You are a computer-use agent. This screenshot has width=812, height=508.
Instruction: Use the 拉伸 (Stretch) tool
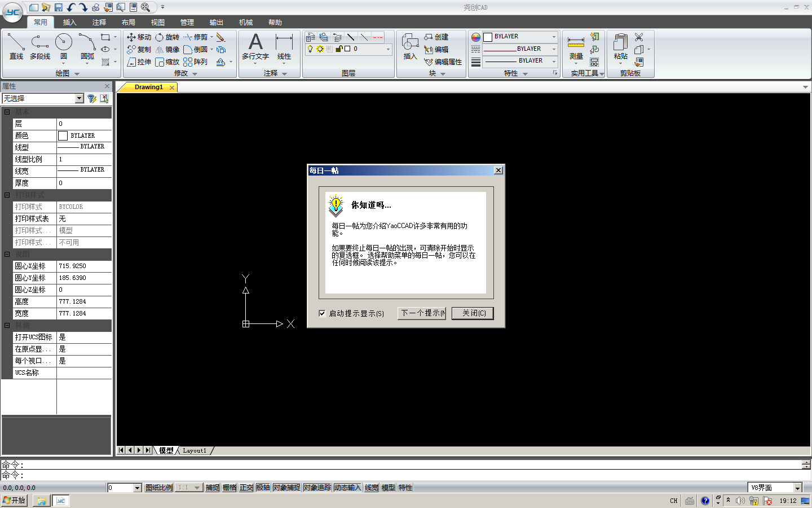click(x=139, y=62)
